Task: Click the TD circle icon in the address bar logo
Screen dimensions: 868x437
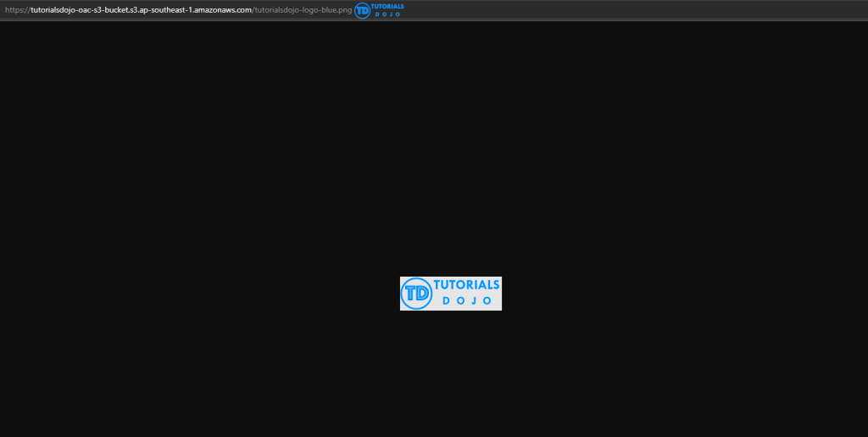Action: tap(363, 10)
